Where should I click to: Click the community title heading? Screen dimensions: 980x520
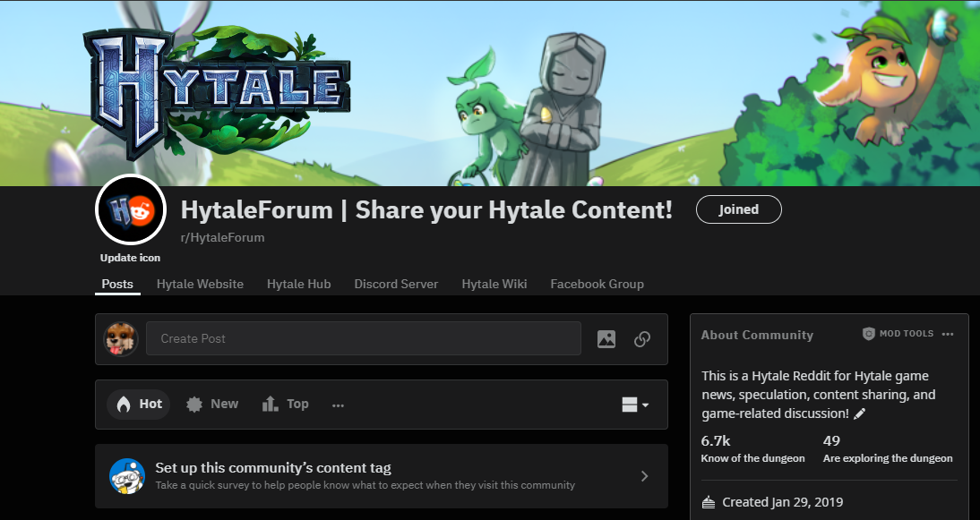(x=426, y=210)
